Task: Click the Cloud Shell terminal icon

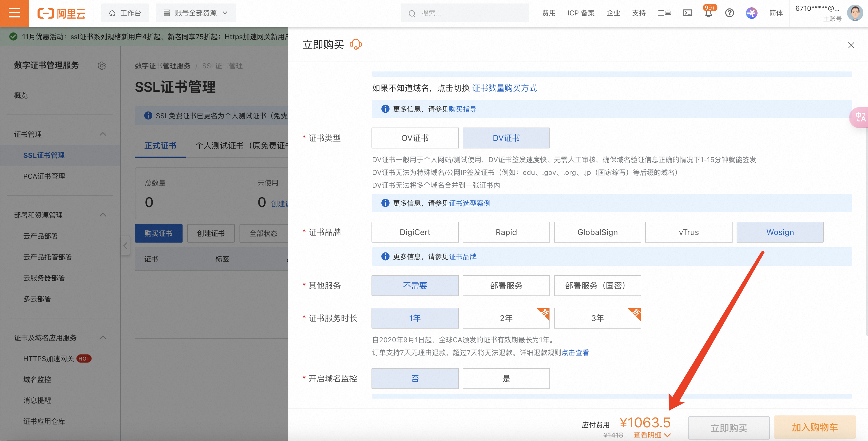Action: pyautogui.click(x=687, y=13)
